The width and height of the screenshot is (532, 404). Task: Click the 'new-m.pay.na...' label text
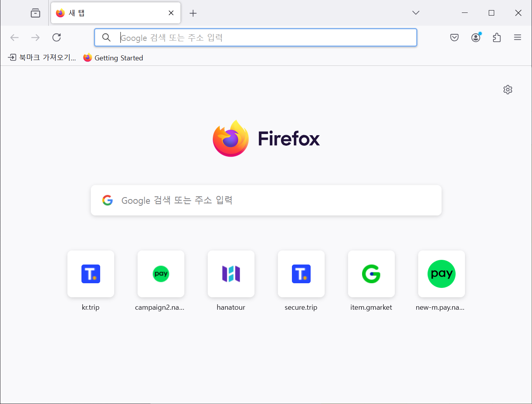coord(440,307)
